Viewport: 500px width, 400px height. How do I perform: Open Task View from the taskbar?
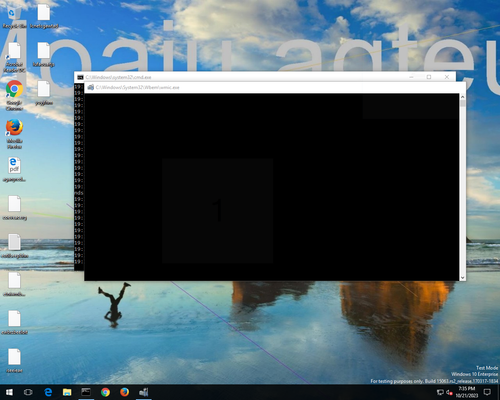[x=28, y=392]
